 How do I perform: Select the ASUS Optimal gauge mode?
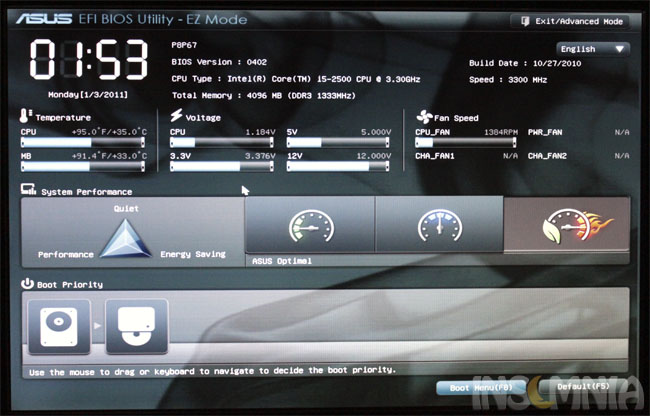pyautogui.click(x=310, y=225)
